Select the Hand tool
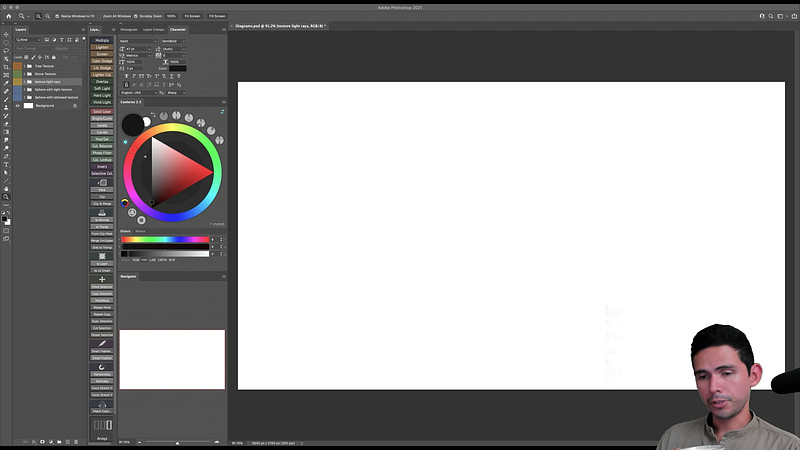 (x=6, y=189)
